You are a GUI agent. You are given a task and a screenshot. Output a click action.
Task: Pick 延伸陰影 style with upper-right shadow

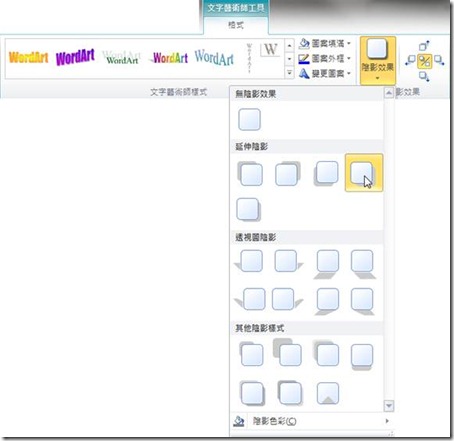(287, 174)
